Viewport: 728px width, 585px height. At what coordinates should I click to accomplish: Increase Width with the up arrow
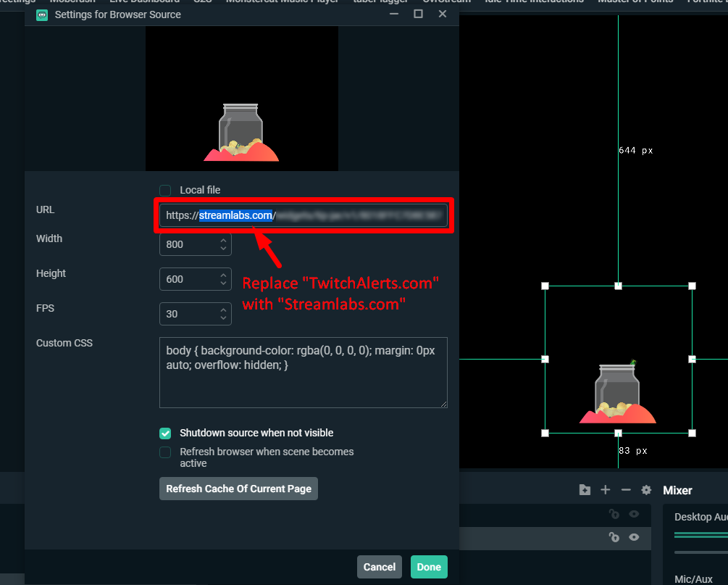[x=223, y=240]
